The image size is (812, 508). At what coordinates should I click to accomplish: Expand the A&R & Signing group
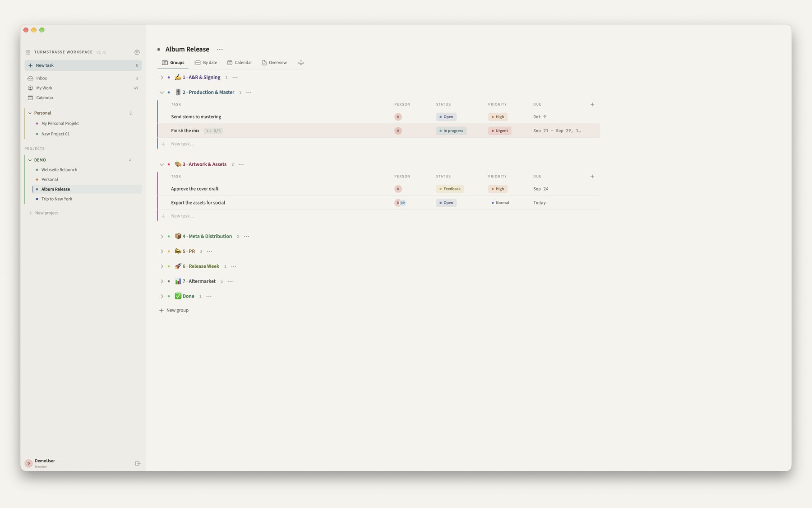coord(162,78)
